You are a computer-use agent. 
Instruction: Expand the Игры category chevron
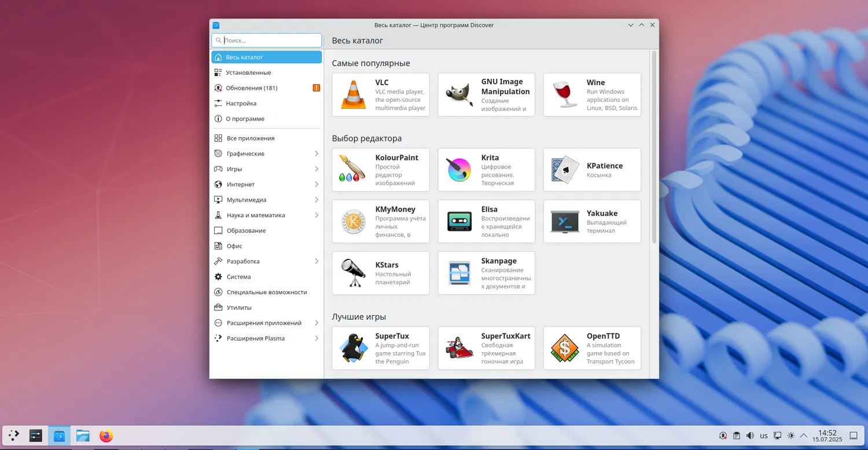[317, 169]
